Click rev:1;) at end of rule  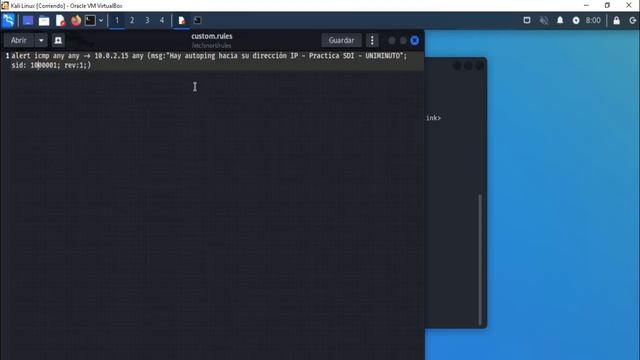pos(78,65)
